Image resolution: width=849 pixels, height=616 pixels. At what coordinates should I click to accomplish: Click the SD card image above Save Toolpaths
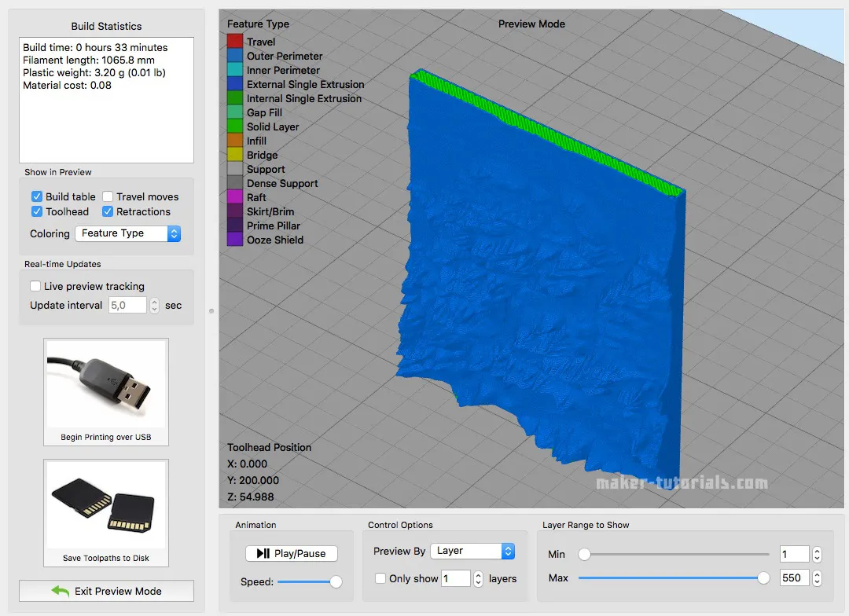(x=105, y=504)
